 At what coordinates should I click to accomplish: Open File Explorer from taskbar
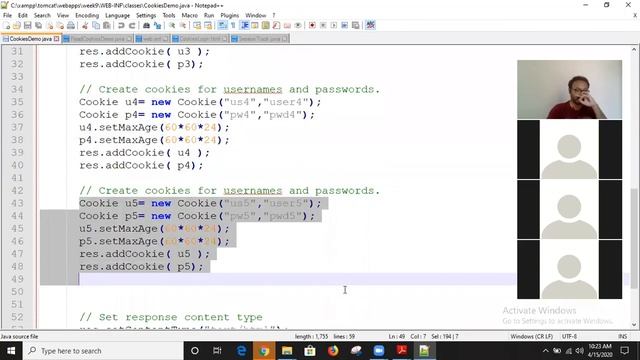pyautogui.click(x=287, y=351)
